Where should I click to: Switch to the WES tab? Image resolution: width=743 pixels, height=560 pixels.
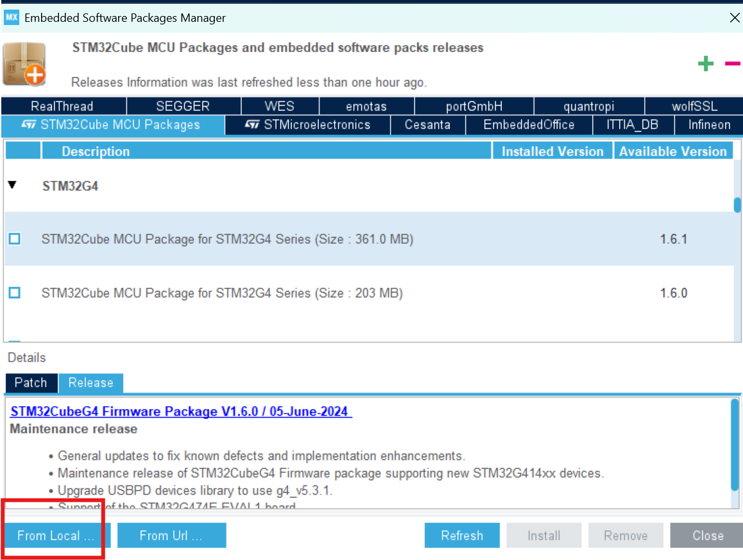(280, 106)
